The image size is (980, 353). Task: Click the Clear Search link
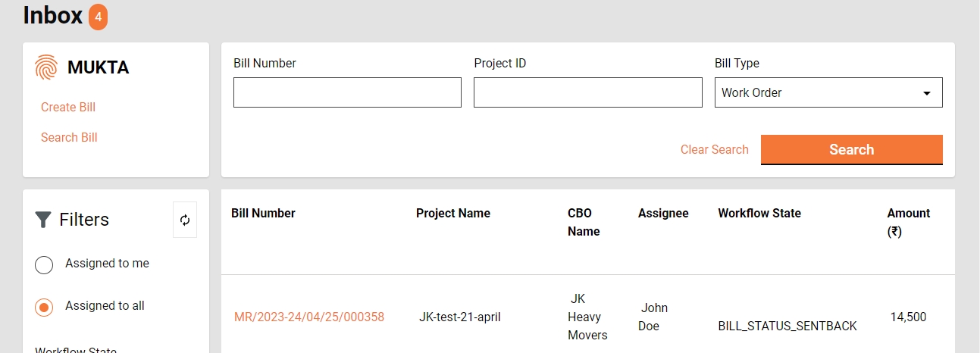tap(714, 150)
